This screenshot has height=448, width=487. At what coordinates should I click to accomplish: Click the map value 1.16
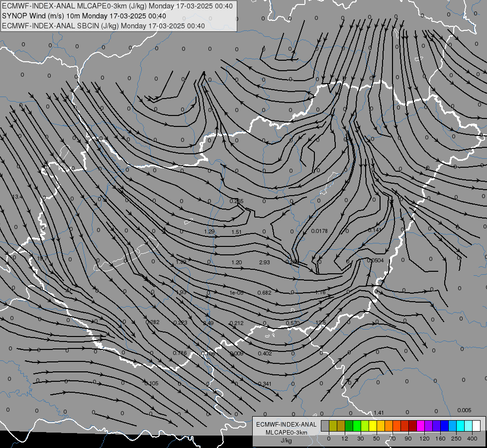pos(320,292)
